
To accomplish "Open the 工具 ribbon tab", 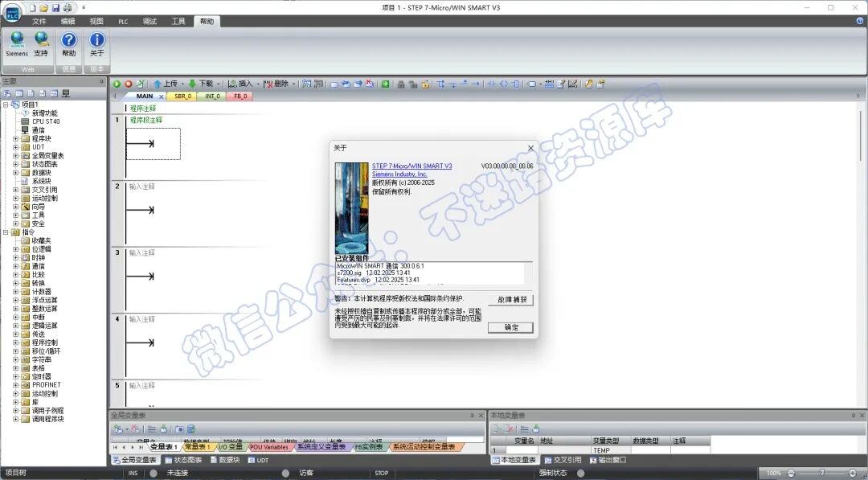I will [178, 21].
